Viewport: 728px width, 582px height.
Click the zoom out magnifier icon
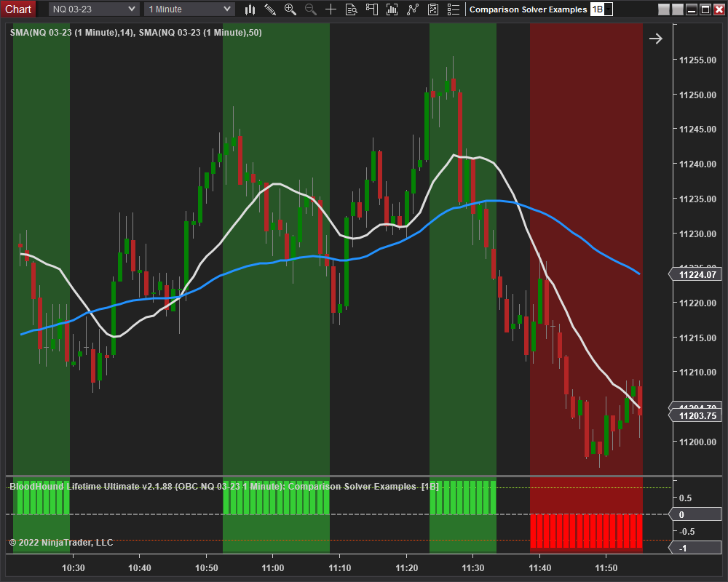coord(311,9)
